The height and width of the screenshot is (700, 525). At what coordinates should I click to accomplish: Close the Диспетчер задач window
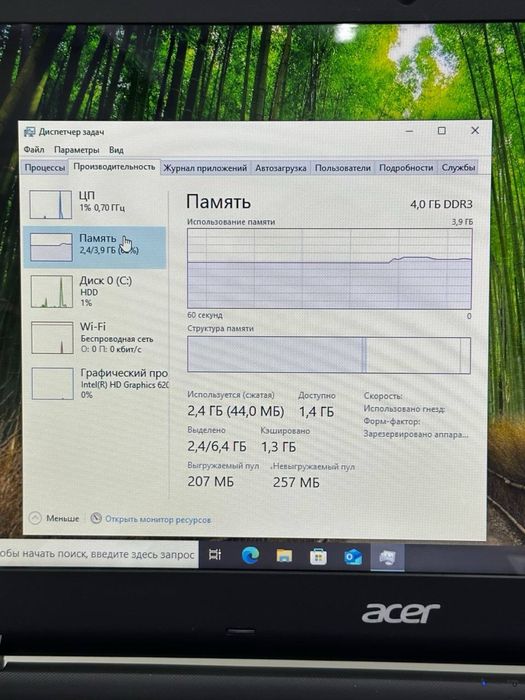point(475,130)
